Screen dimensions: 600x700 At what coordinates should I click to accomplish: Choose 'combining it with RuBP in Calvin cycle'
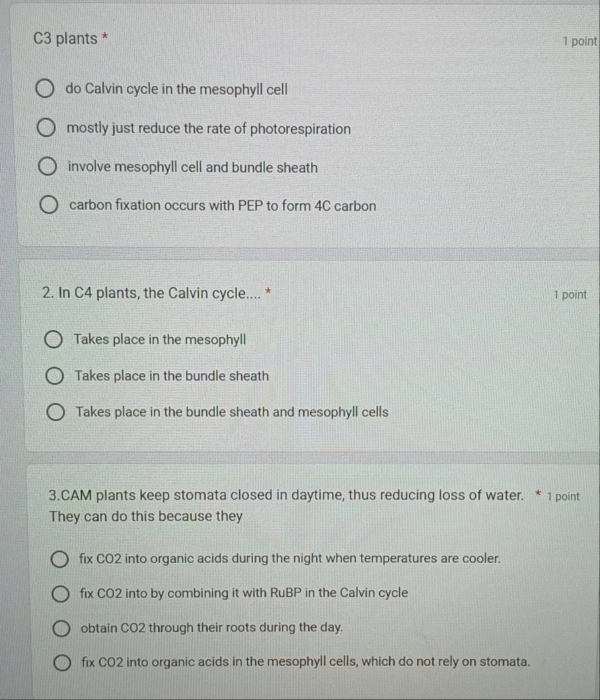pos(61,593)
